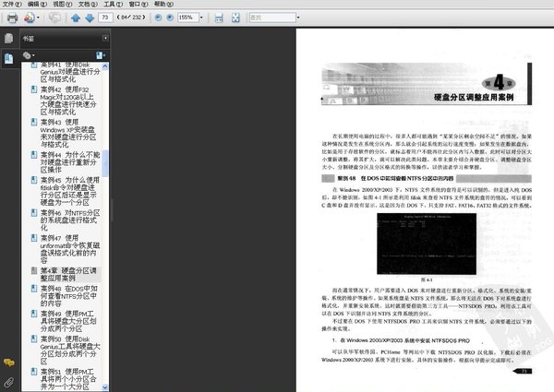Image resolution: width=554 pixels, height=392 pixels.
Task: Click the fit one full page icon
Action: (x=235, y=18)
